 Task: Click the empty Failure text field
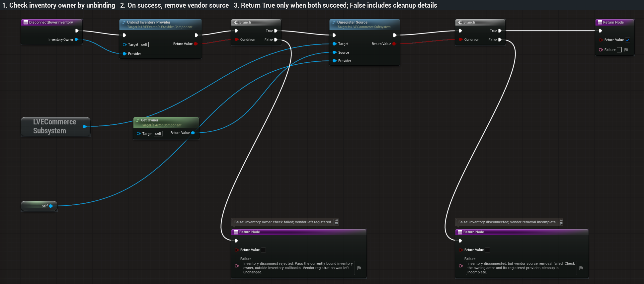(x=619, y=50)
